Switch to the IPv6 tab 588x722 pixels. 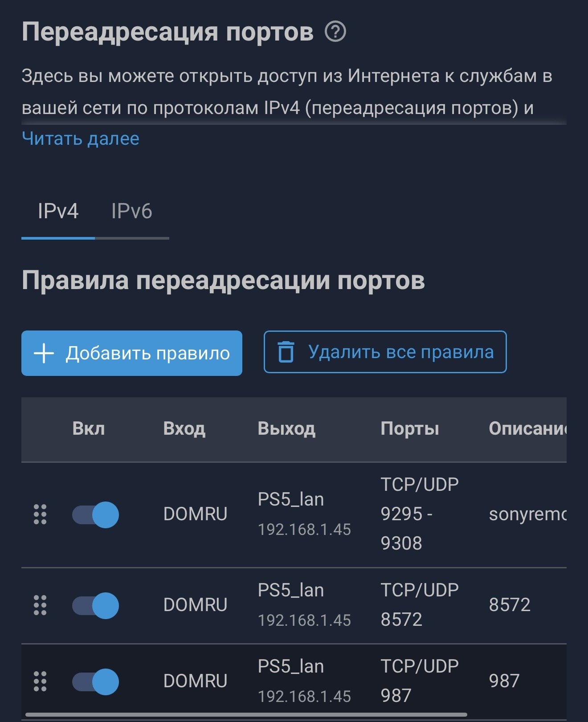tap(131, 212)
